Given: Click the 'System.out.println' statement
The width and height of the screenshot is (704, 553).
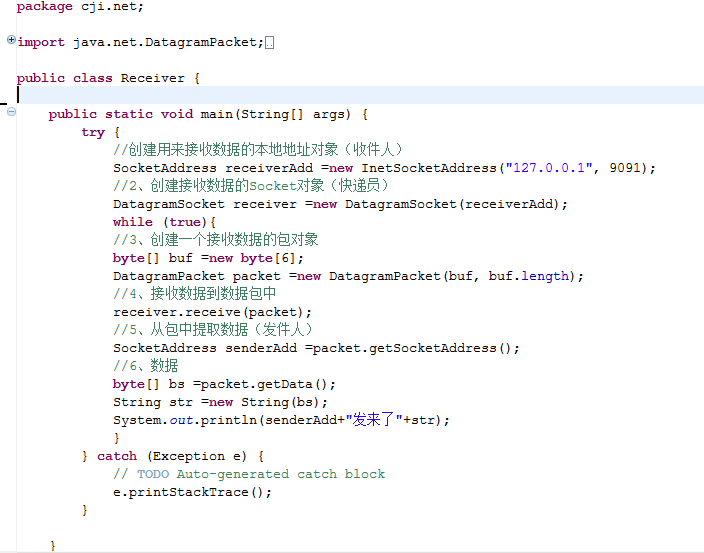Looking at the screenshot, I should pos(281,420).
